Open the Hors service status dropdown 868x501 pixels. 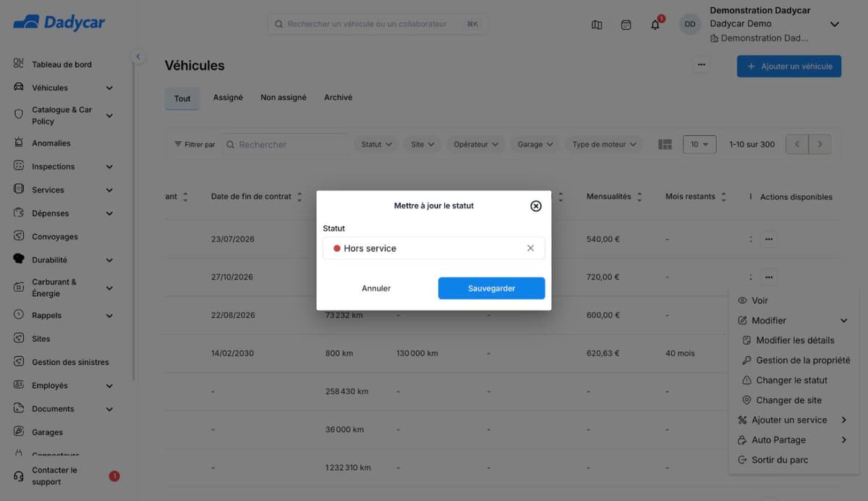tap(433, 248)
